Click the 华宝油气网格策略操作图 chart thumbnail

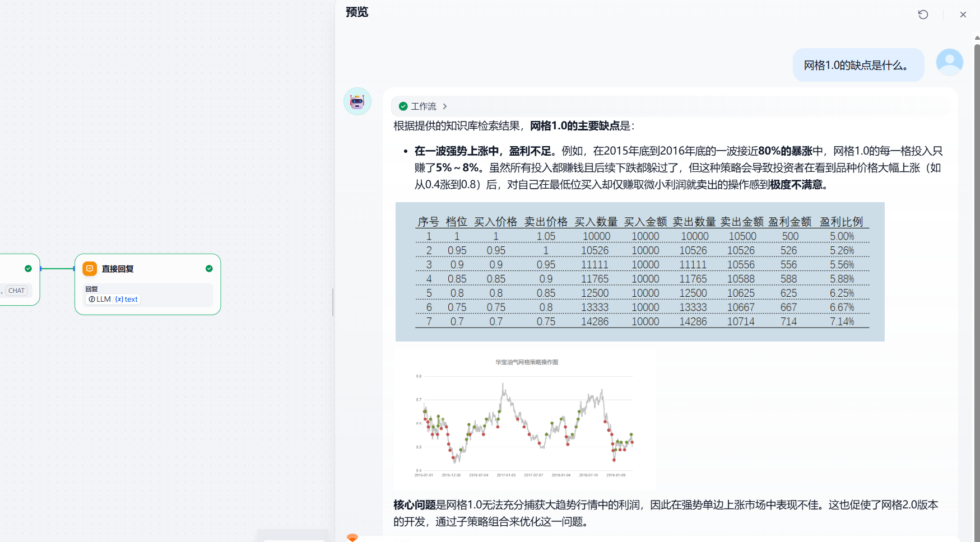(x=525, y=418)
